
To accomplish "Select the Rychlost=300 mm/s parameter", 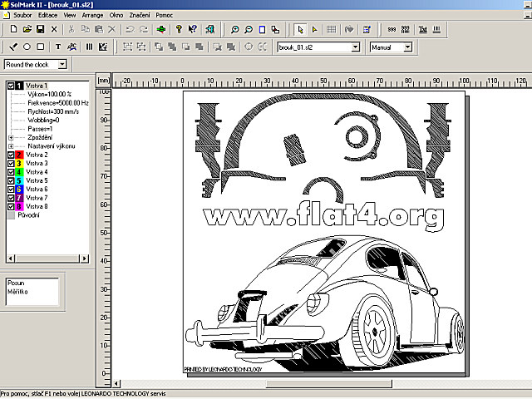I will pos(53,111).
